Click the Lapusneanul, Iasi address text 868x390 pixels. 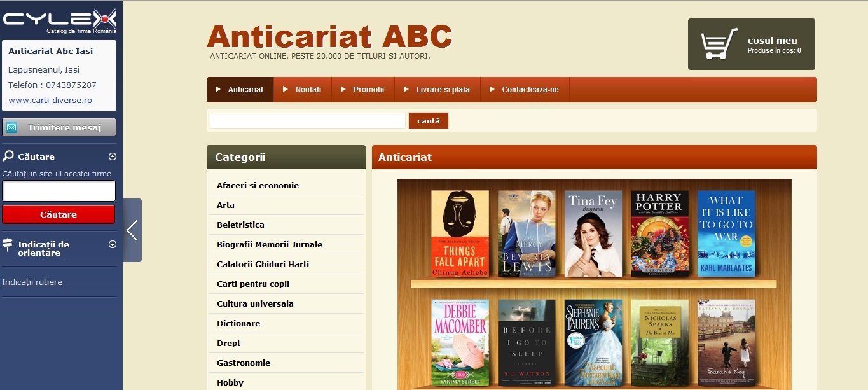coord(44,70)
